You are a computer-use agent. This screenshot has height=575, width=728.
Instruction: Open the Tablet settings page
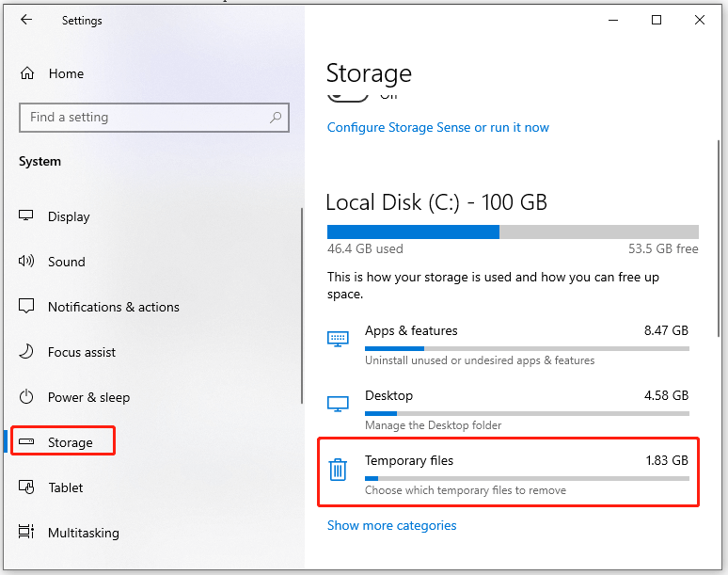[x=66, y=487]
